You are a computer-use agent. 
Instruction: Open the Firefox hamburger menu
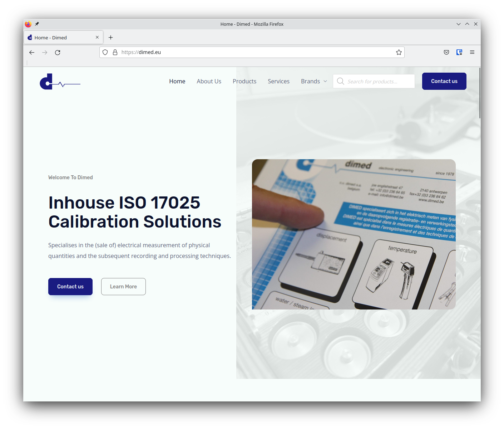pos(472,53)
